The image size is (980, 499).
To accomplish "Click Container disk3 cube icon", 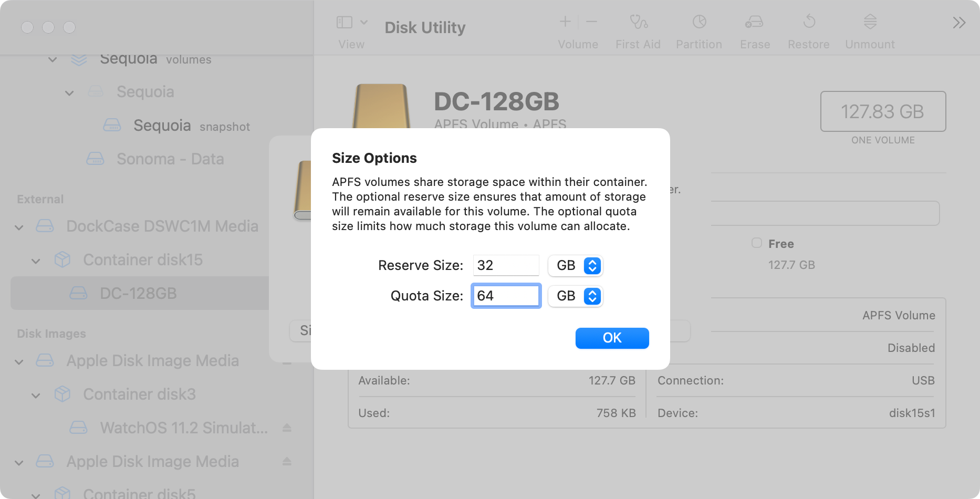I will 62,394.
